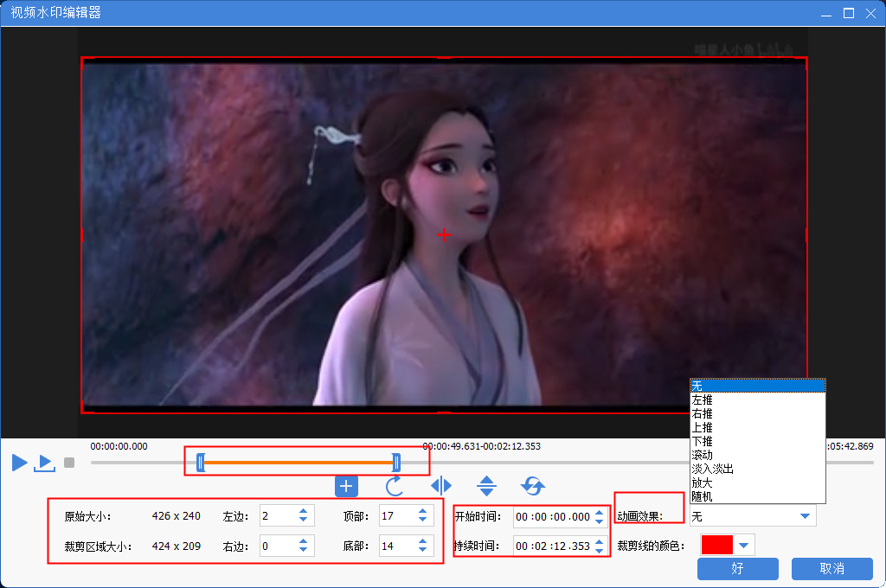The image size is (886, 588).
Task: Click the 取消 cancel button
Action: coord(831,569)
